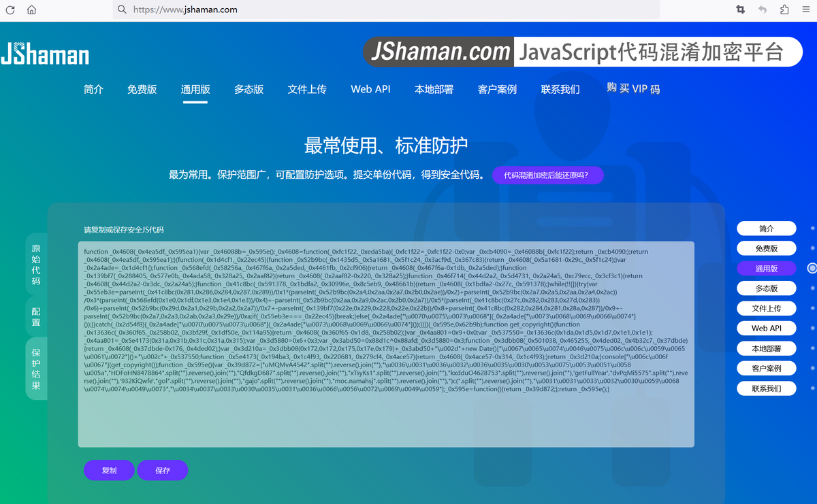Select the 通用版 top navigation item
This screenshot has width=817, height=504.
195,89
